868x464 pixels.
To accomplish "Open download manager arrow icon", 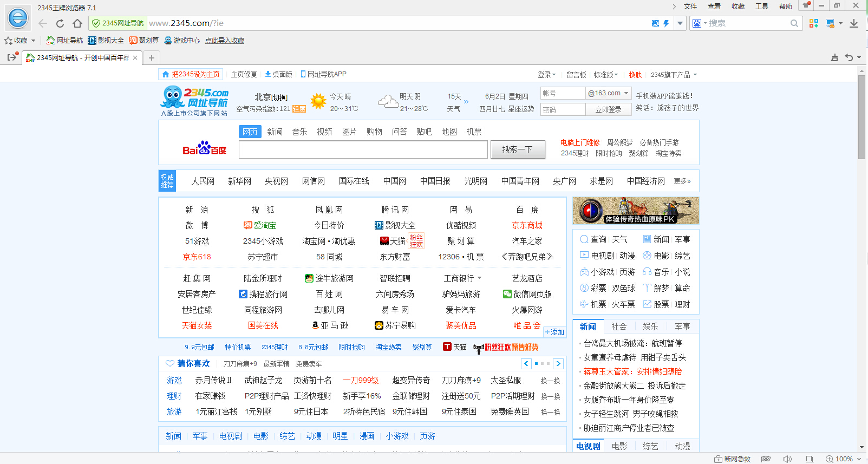I will (x=854, y=23).
